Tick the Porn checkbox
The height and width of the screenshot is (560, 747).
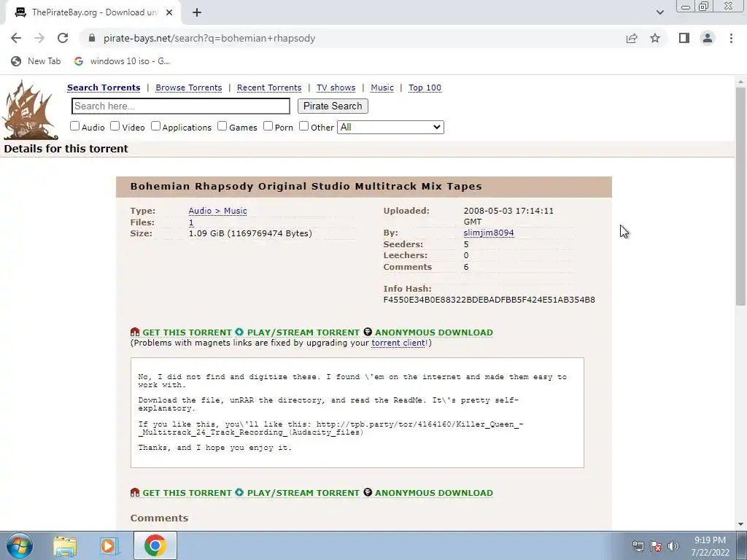[268, 126]
